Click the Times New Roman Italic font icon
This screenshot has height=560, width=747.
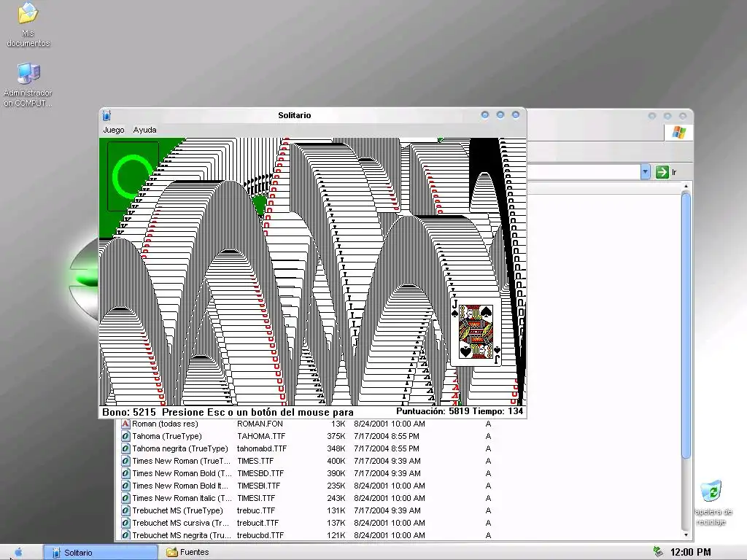pos(125,498)
